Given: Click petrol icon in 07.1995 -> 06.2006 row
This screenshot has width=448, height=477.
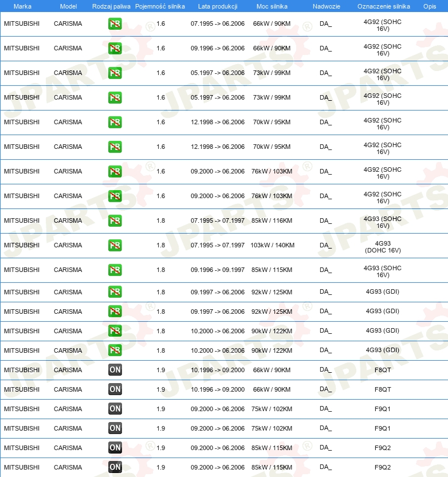Looking at the screenshot, I should [115, 23].
